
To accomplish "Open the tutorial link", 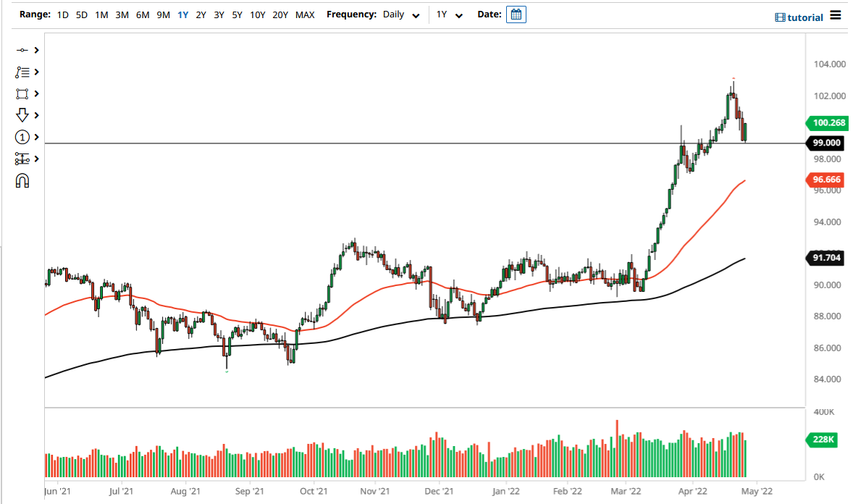I will pos(806,17).
